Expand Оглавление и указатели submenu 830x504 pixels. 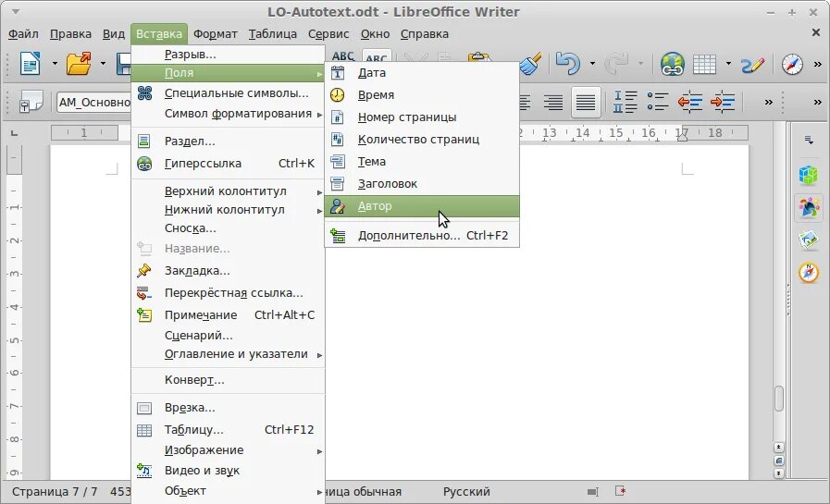[x=229, y=354]
